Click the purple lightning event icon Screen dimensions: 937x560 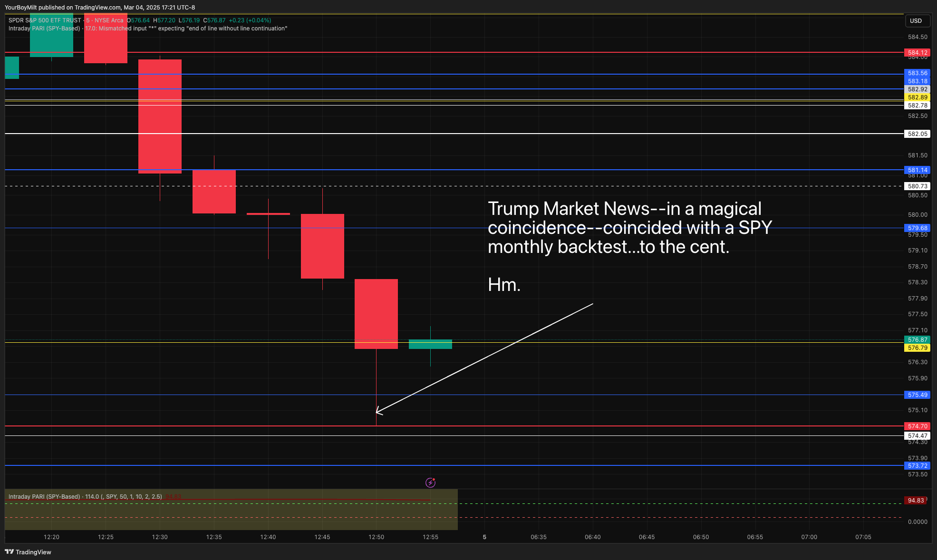click(x=430, y=483)
